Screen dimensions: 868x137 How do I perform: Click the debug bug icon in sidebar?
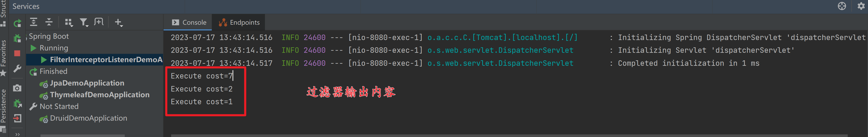pos(17,38)
